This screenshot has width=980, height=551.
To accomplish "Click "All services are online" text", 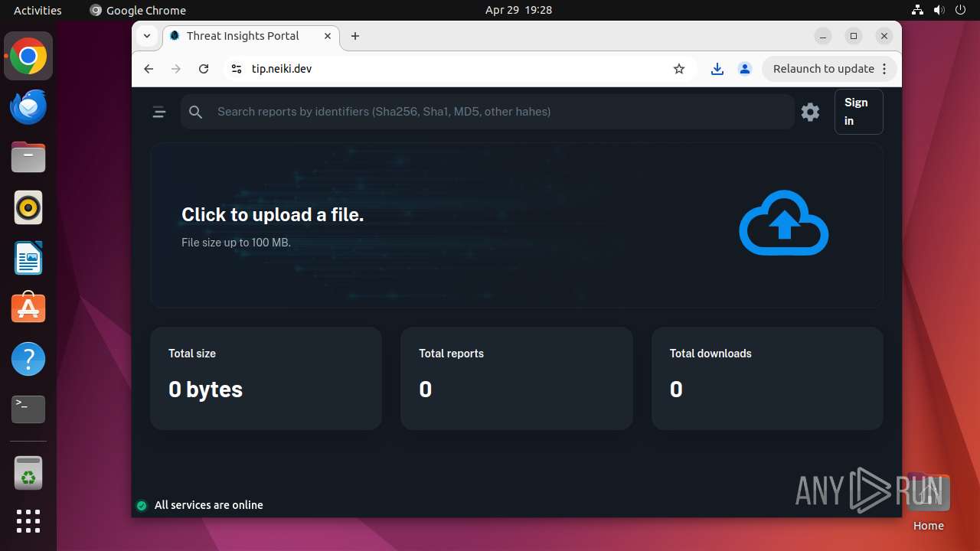I will coord(209,505).
